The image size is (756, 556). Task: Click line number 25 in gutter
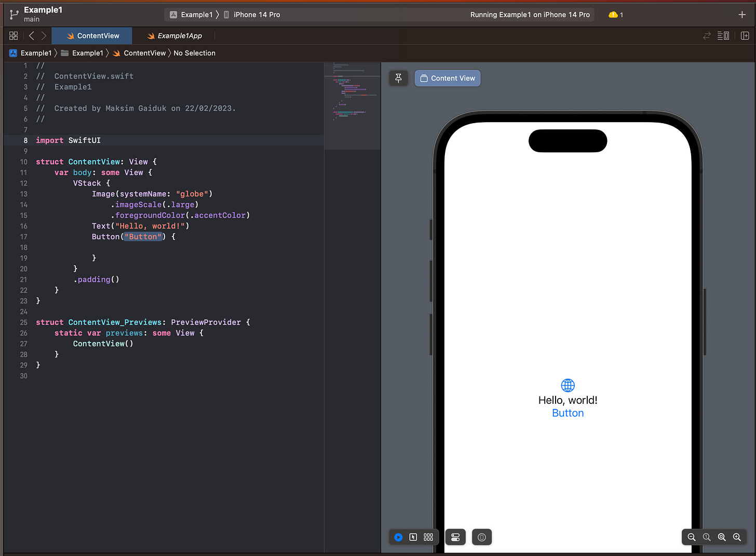coord(23,322)
